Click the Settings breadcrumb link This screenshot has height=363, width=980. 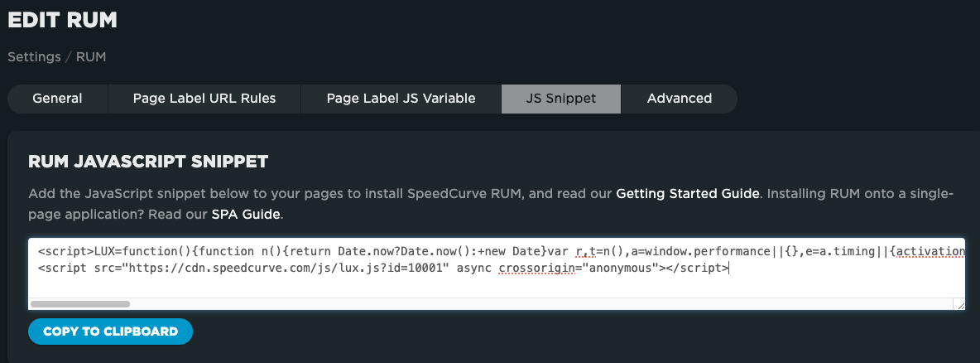click(x=35, y=57)
